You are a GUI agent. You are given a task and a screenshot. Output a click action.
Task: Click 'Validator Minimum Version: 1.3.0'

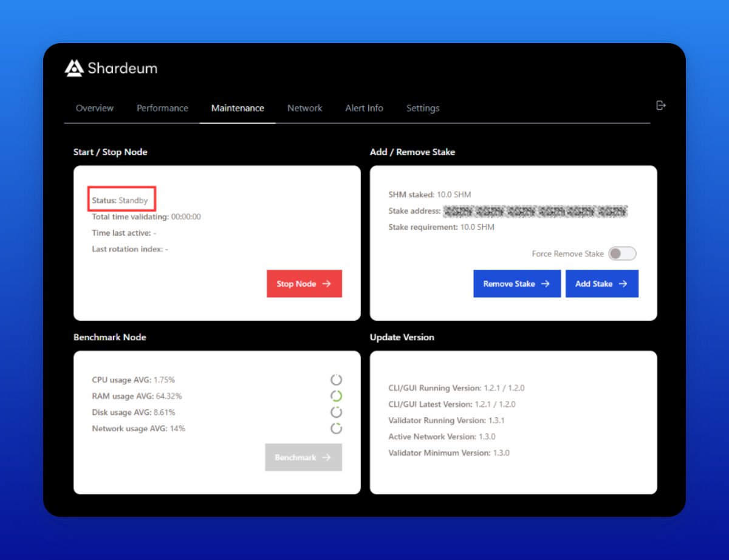coord(449,453)
